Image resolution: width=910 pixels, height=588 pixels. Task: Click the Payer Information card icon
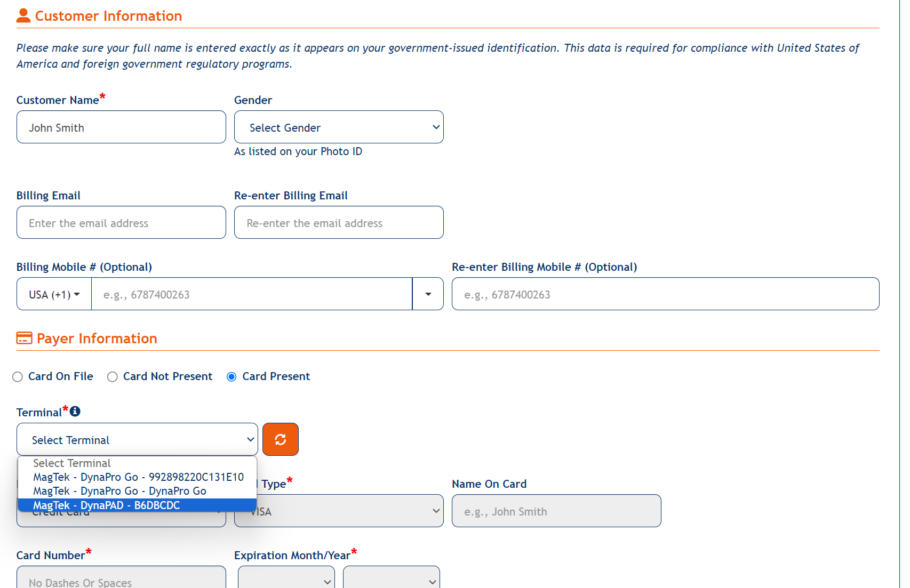point(24,338)
